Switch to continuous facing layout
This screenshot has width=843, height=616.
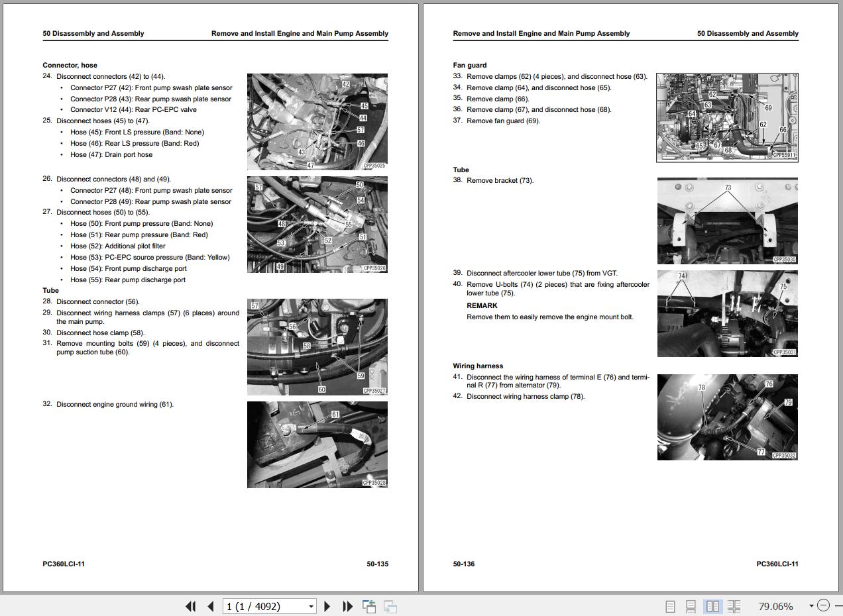coord(734,606)
